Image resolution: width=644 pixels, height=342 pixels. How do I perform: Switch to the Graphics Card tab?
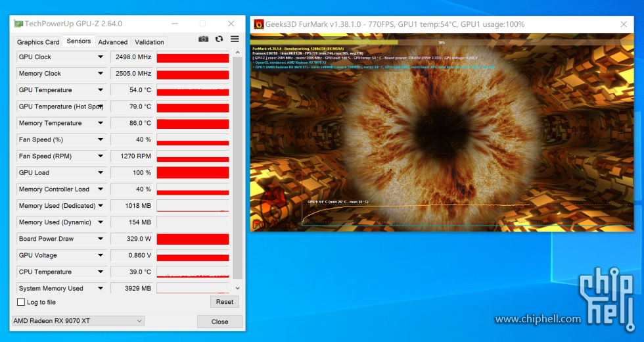pyautogui.click(x=38, y=42)
